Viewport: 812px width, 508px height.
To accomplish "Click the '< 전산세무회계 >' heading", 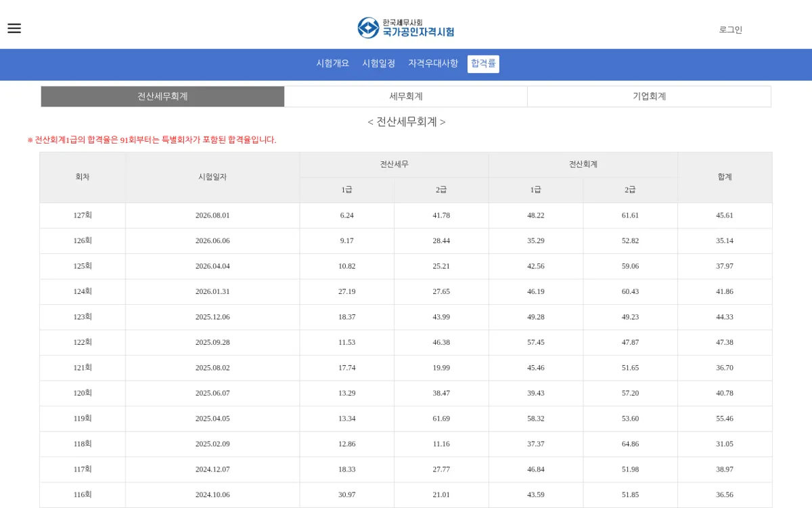I will pyautogui.click(x=406, y=122).
